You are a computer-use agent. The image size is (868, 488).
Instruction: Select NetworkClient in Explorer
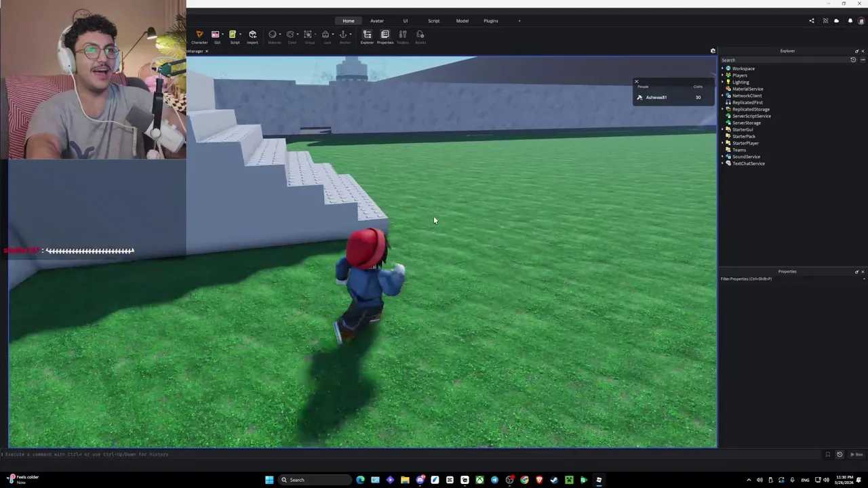(747, 96)
